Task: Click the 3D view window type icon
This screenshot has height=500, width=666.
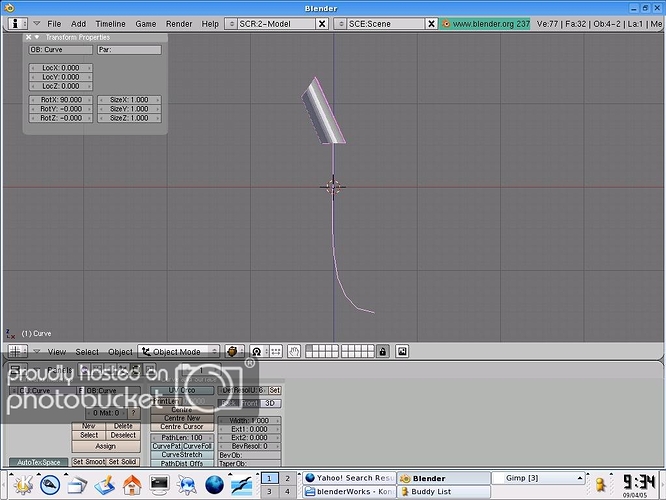Action: pyautogui.click(x=17, y=351)
